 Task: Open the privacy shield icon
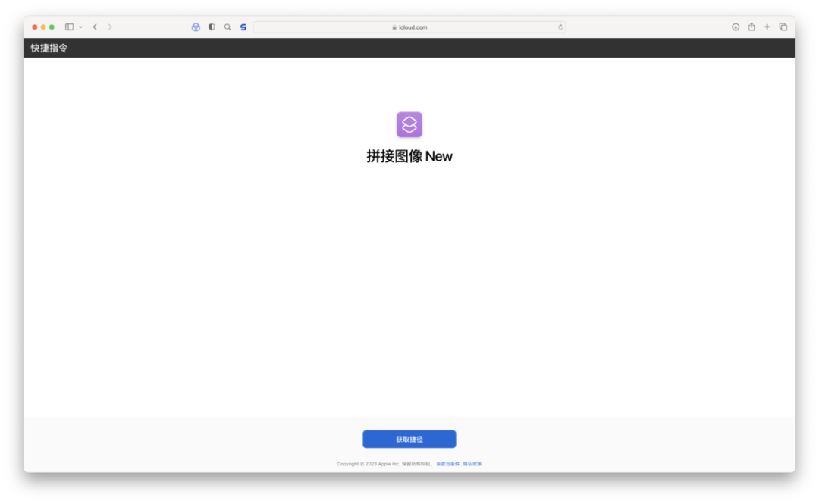click(212, 27)
